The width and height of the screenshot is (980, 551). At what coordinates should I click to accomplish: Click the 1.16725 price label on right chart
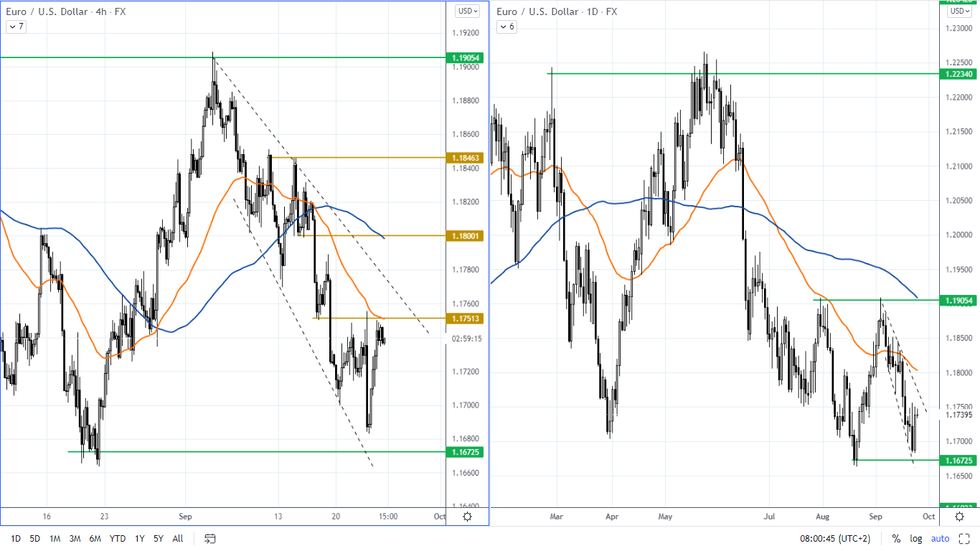pyautogui.click(x=959, y=460)
